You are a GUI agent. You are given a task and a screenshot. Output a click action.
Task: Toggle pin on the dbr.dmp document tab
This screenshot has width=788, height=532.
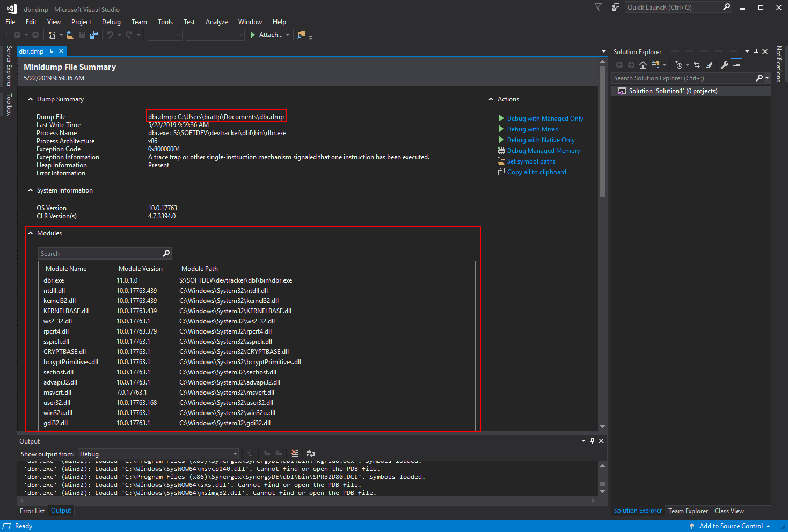[52, 51]
